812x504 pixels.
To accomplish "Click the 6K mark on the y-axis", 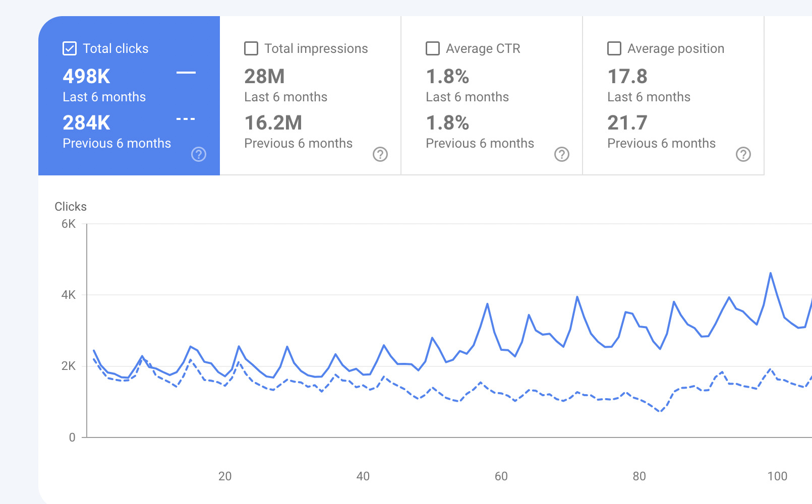I will [x=69, y=224].
